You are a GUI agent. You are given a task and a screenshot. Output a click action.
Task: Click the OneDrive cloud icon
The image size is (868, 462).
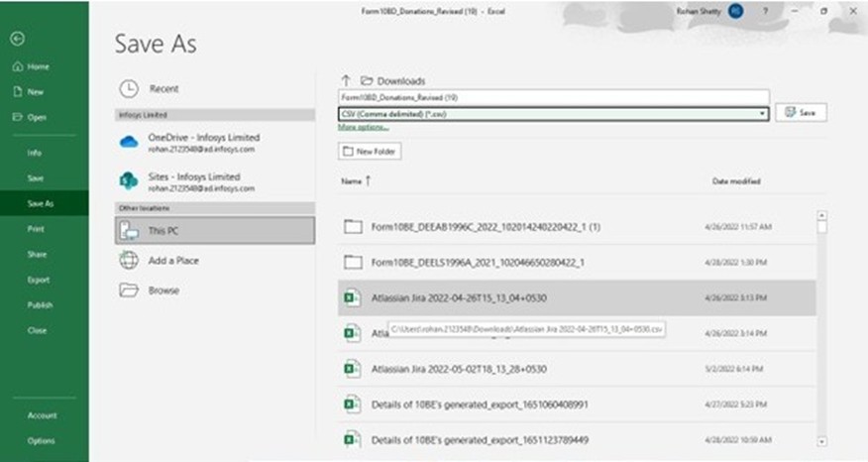point(129,143)
